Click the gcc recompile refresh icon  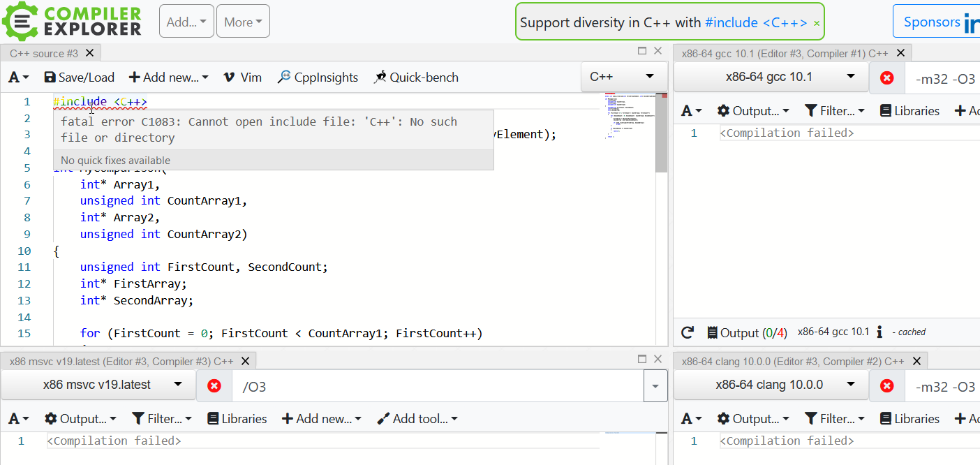point(688,332)
